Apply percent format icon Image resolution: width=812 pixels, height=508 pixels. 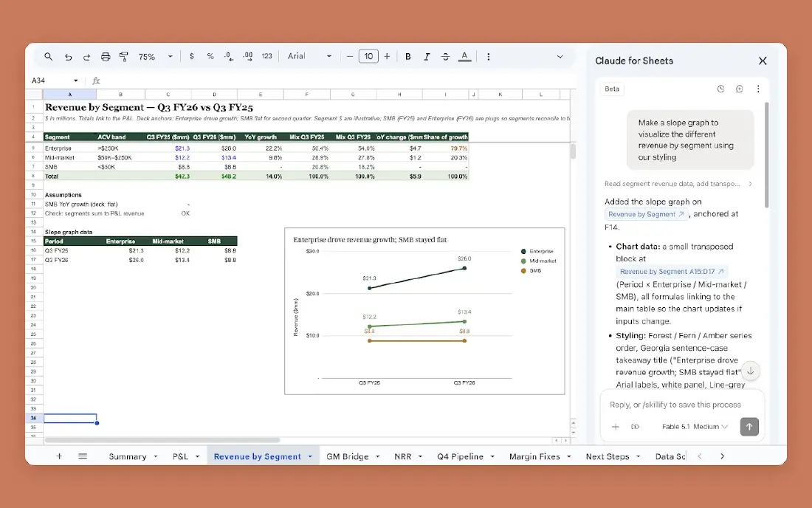(x=210, y=56)
